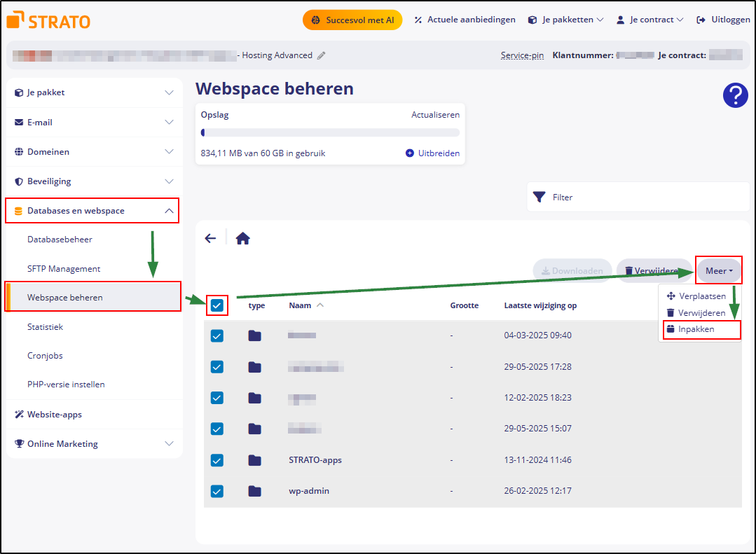756x554 pixels.
Task: Click the home icon in file browser
Action: pyautogui.click(x=242, y=238)
